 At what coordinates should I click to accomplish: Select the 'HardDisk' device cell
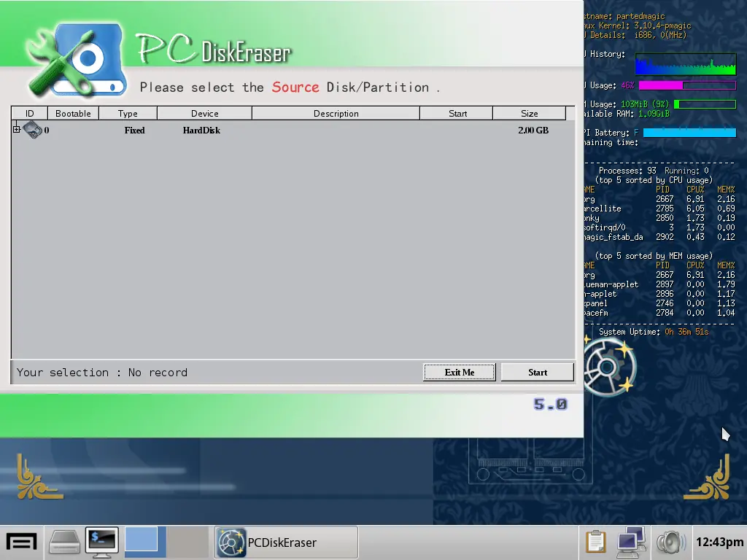tap(201, 131)
